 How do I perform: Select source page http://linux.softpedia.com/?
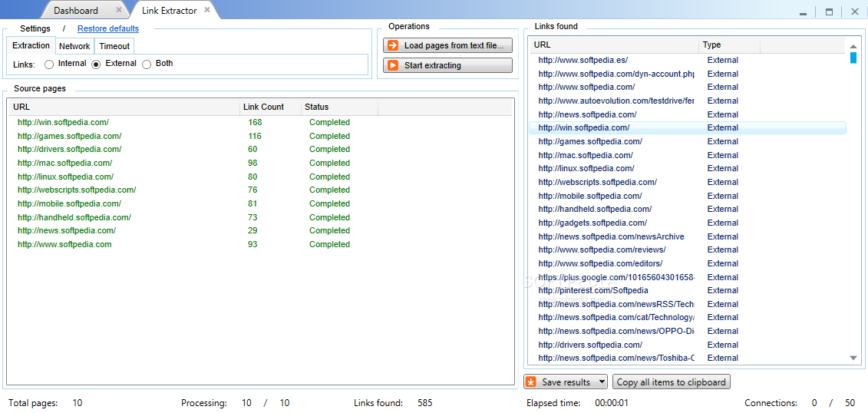65,177
